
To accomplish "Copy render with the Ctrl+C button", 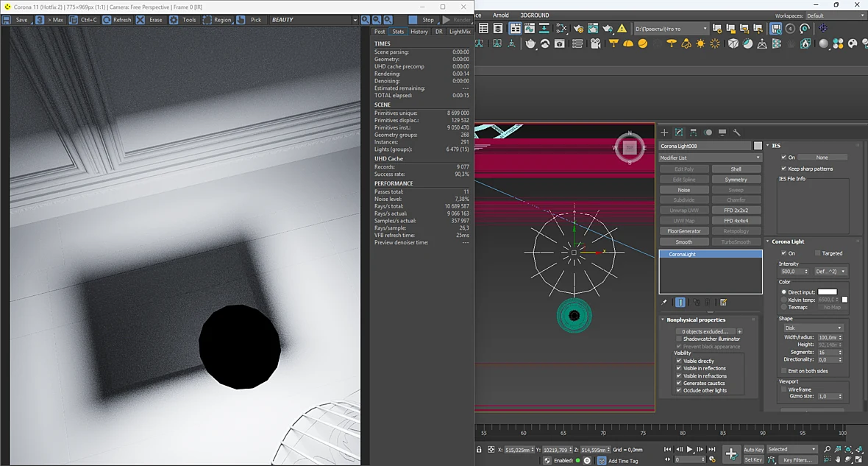I will pos(84,19).
